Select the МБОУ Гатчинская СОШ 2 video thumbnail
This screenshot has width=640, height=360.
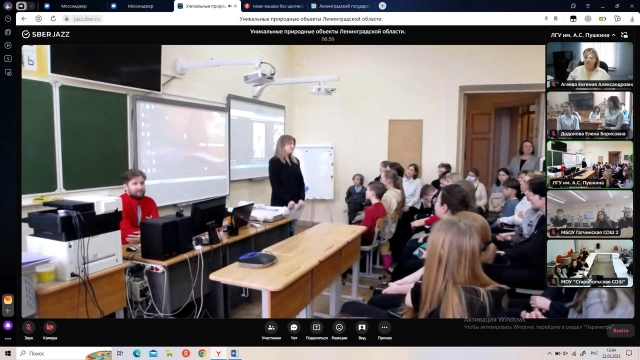pyautogui.click(x=589, y=213)
